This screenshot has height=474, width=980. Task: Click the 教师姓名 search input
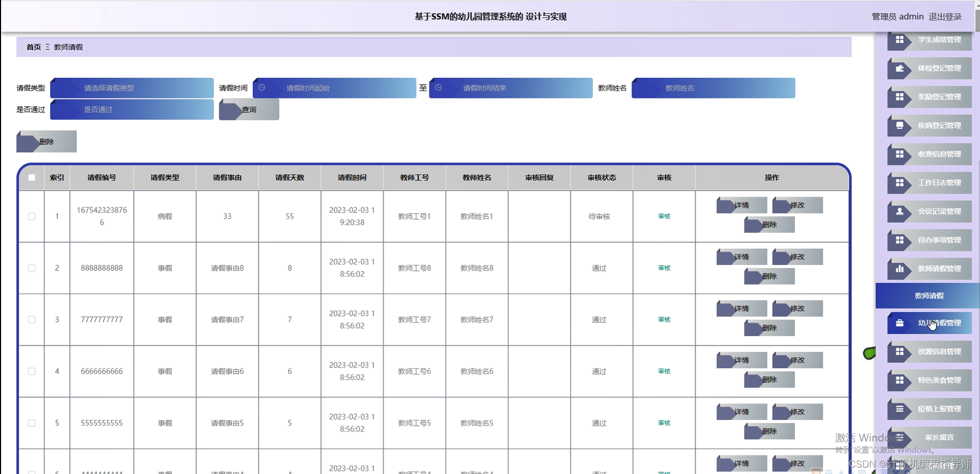[x=713, y=88]
